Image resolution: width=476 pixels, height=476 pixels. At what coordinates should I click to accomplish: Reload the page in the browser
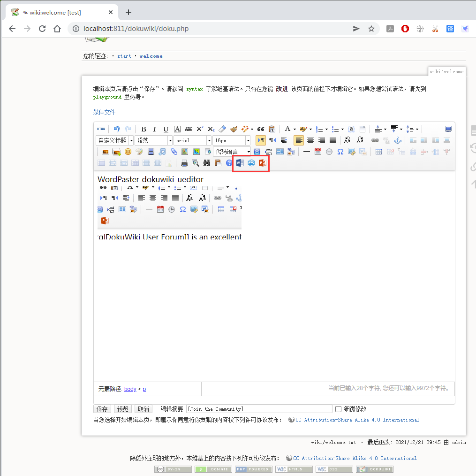[x=42, y=29]
